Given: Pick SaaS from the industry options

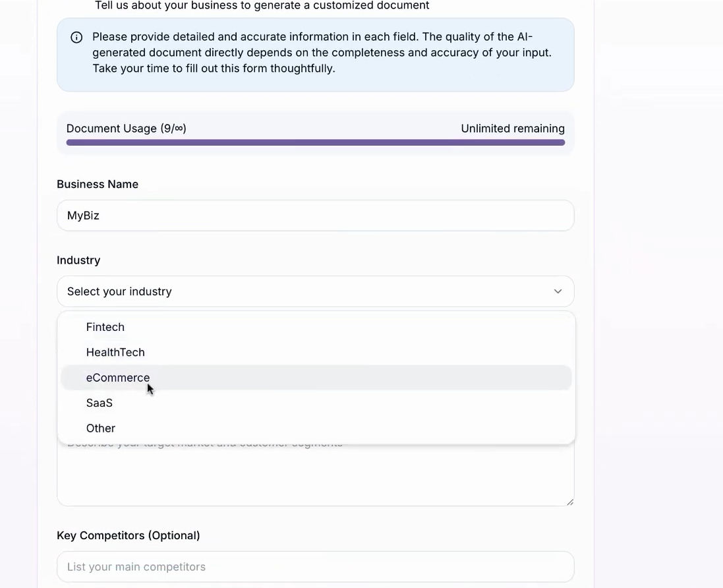Looking at the screenshot, I should coord(99,403).
